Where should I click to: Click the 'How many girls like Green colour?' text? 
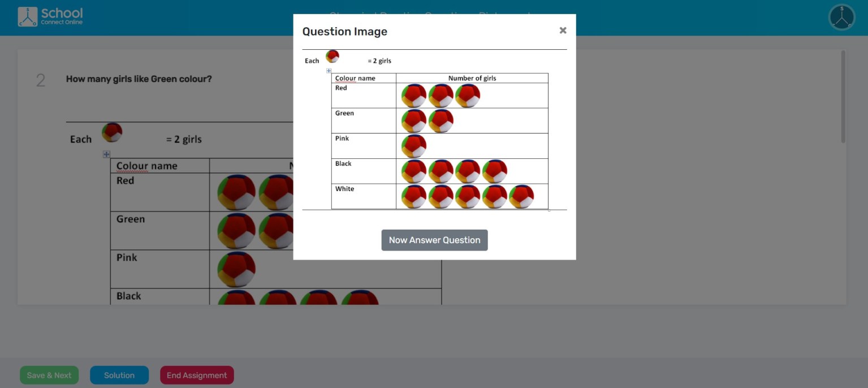139,79
